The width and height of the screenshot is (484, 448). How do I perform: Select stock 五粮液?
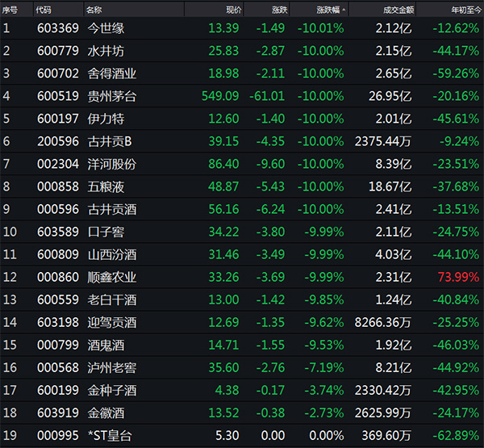[106, 186]
